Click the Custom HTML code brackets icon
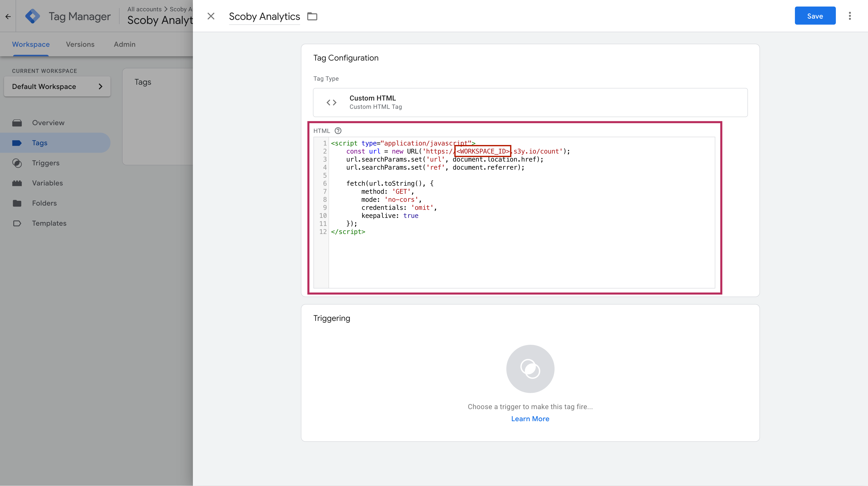This screenshot has height=486, width=868. click(331, 103)
